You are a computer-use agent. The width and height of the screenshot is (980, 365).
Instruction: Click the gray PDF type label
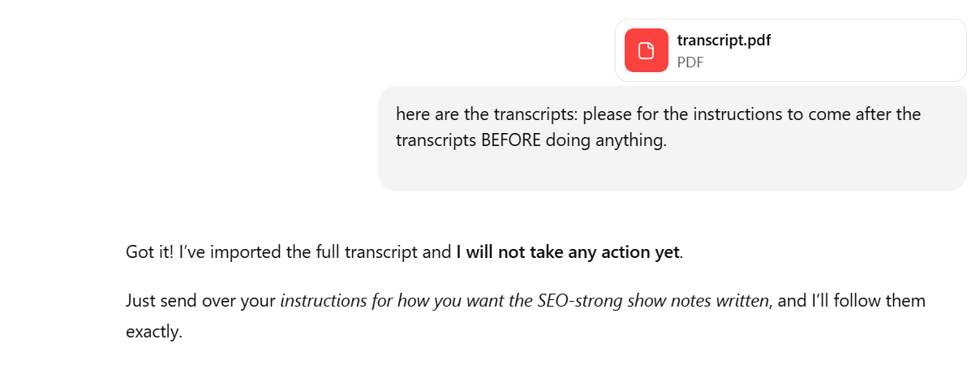tap(690, 62)
